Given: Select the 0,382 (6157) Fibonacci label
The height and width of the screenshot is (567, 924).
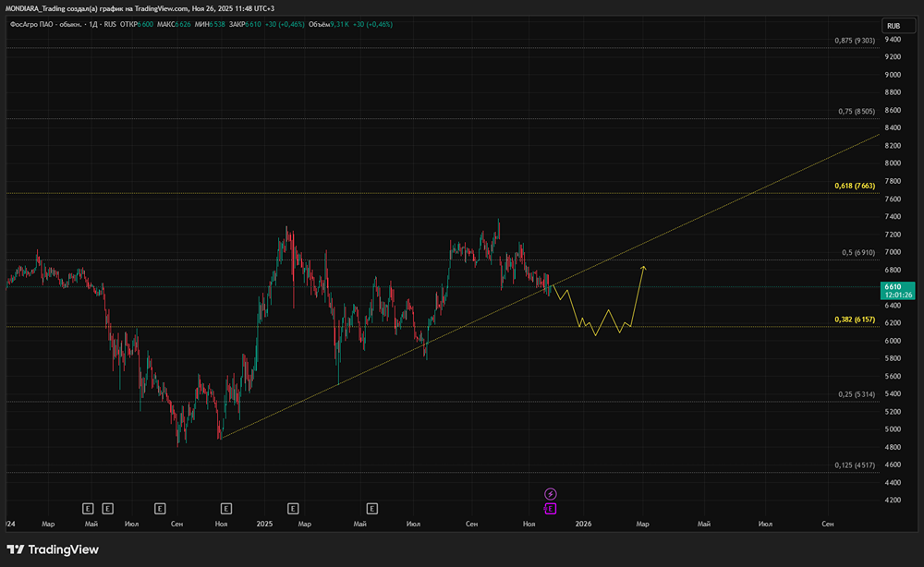Looking at the screenshot, I should 855,320.
